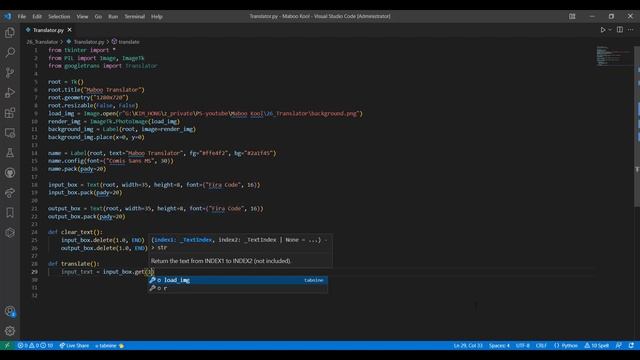
Task: Start Live Share from status bar
Action: (x=74, y=345)
